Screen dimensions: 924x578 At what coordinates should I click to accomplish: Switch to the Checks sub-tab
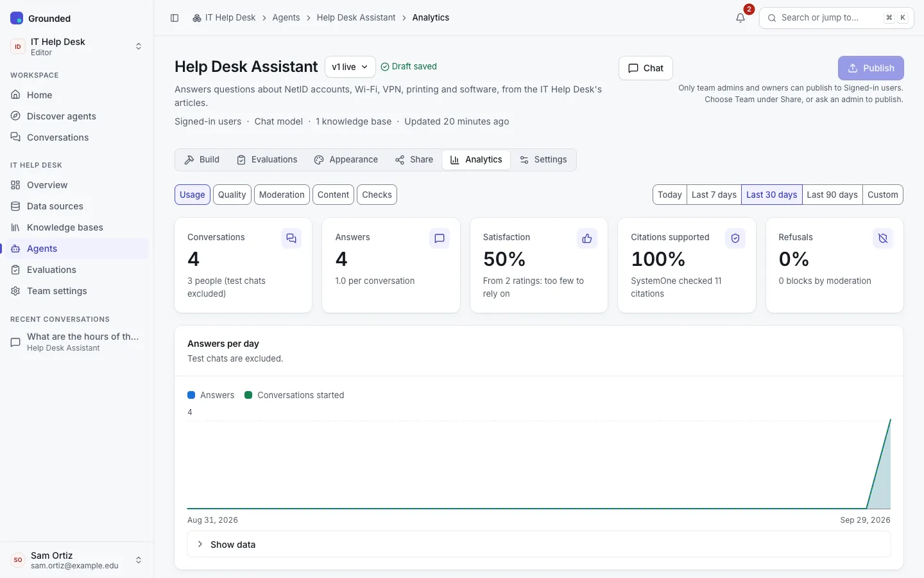377,195
